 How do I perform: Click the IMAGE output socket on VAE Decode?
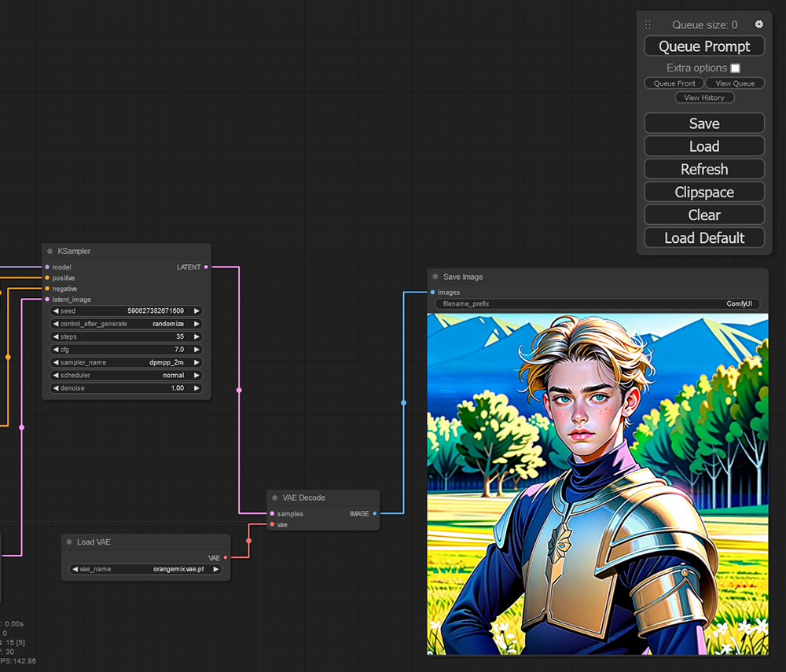click(x=374, y=514)
